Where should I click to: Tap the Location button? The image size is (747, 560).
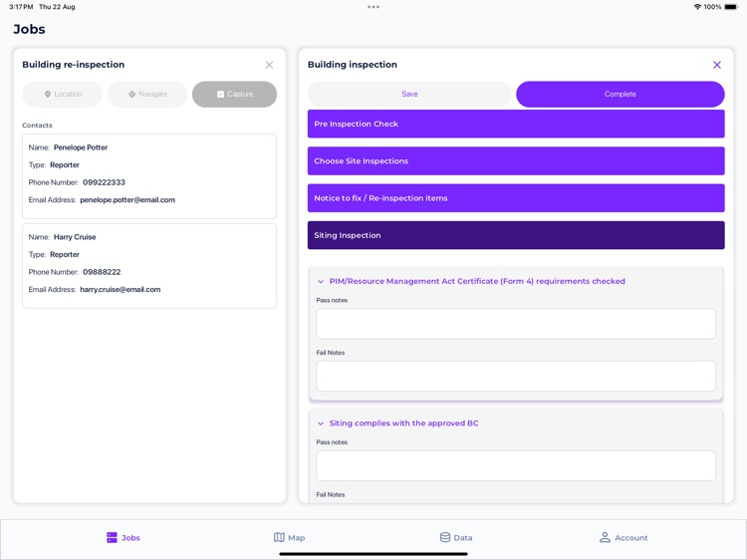coord(63,94)
